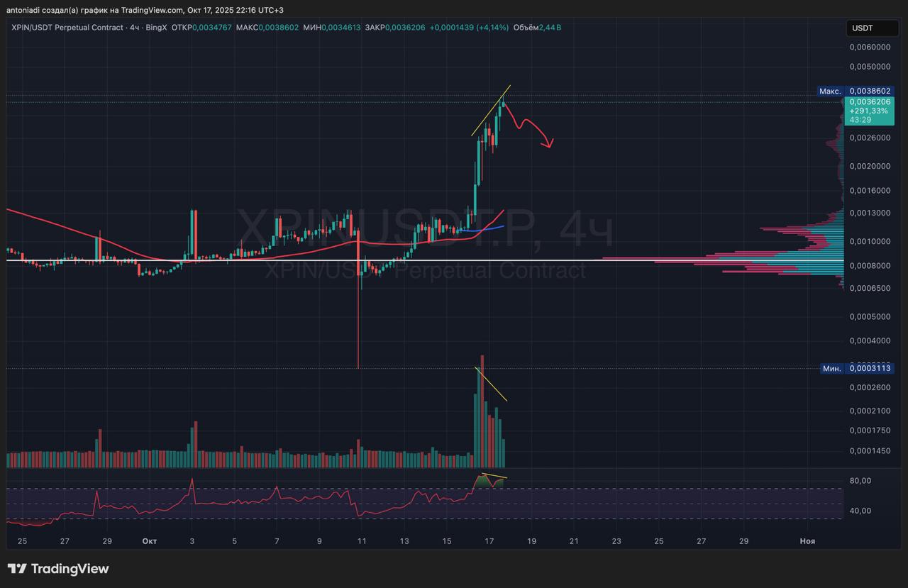Click the 17 date label on time axis

[489, 541]
